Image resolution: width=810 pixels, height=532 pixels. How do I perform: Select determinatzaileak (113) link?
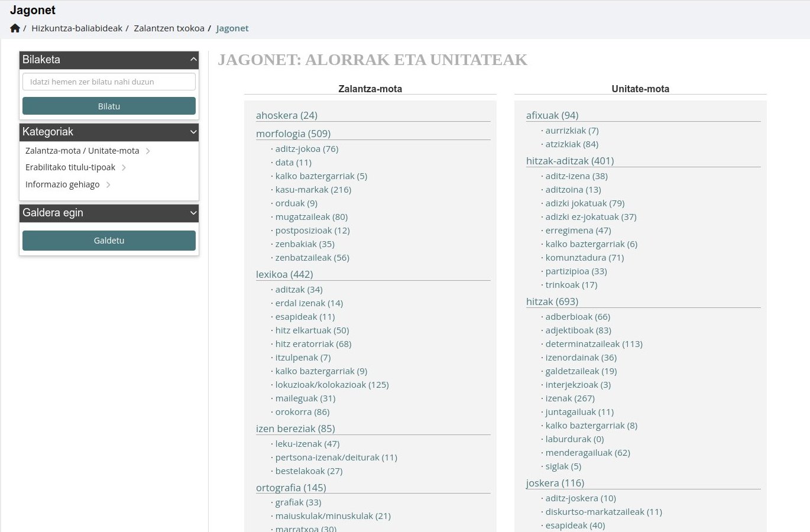[x=594, y=344]
